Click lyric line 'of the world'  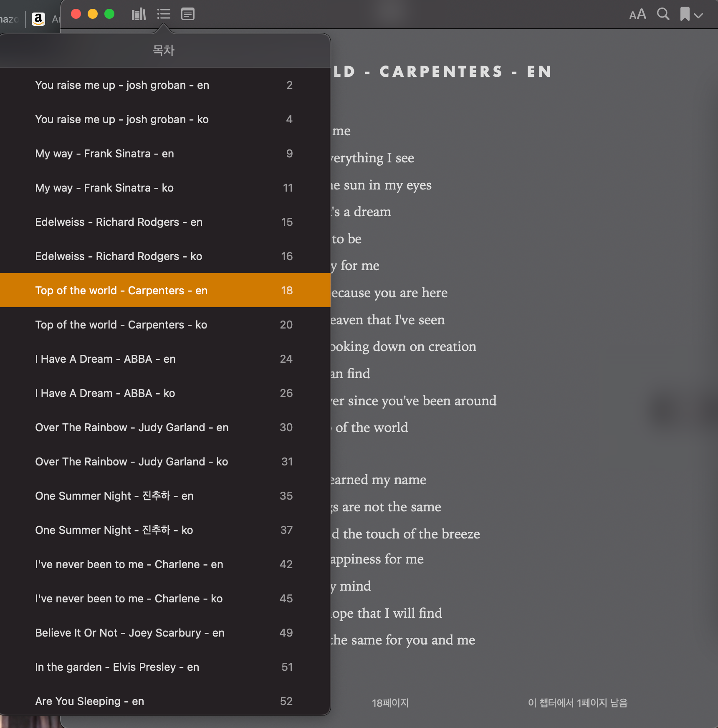(372, 427)
